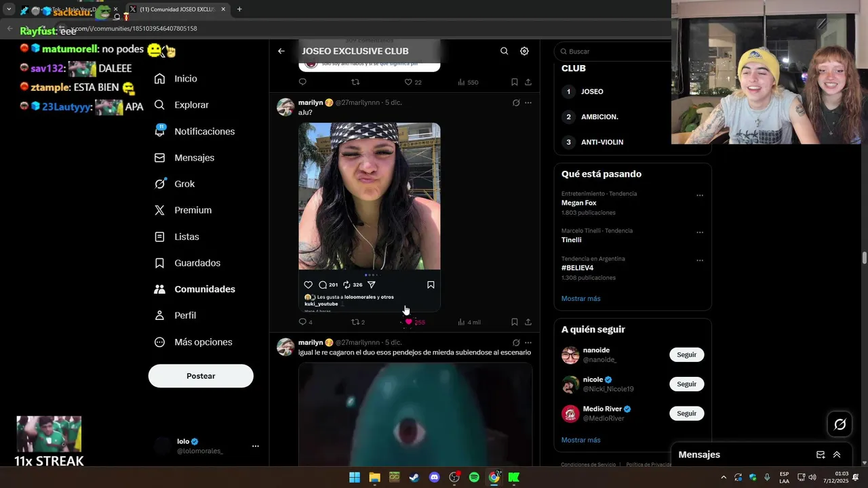Bookmark the 'aJu?' post
The image size is (868, 488).
click(x=514, y=322)
